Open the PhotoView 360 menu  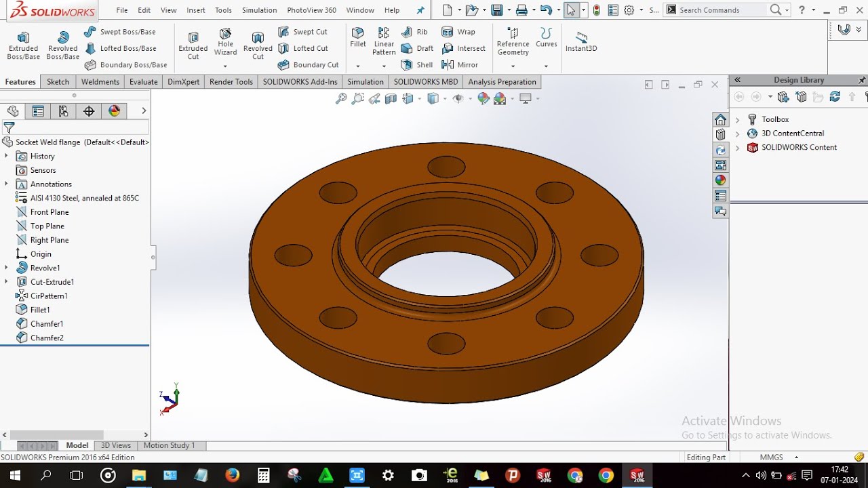coord(311,10)
